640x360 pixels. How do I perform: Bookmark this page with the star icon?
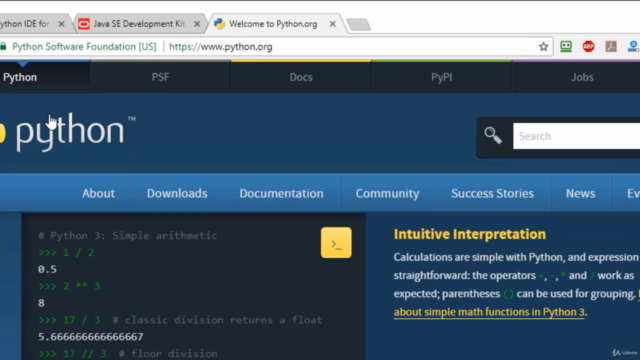543,47
